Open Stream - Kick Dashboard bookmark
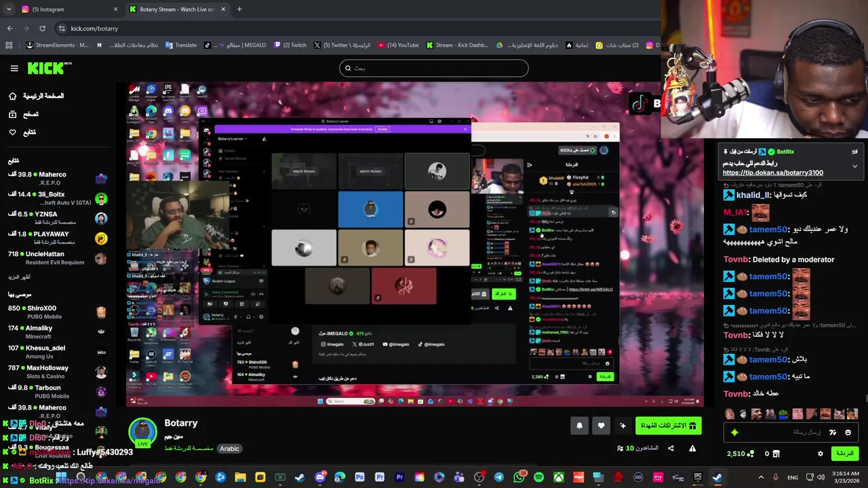This screenshot has width=868, height=488. point(457,45)
